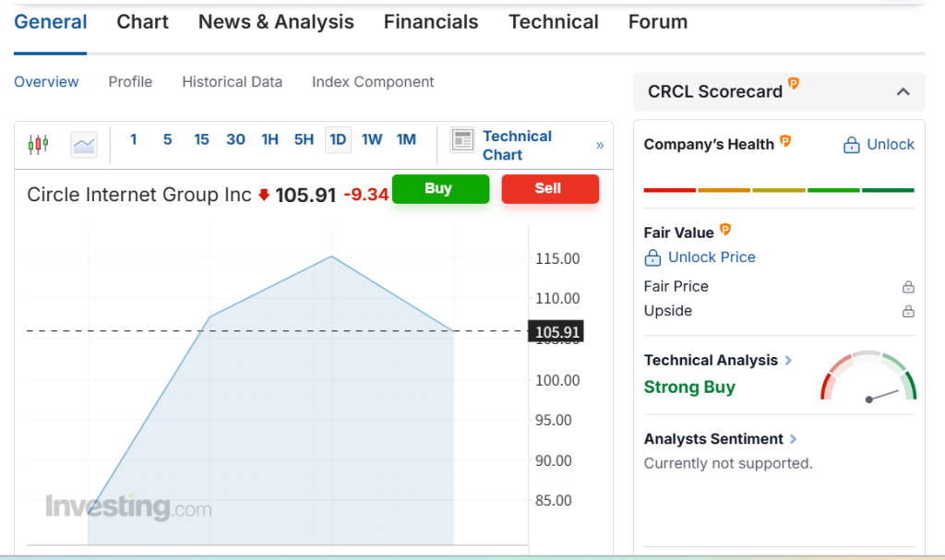Open Technical Analysis via its chevron
This screenshot has width=945, height=560.
(x=788, y=361)
